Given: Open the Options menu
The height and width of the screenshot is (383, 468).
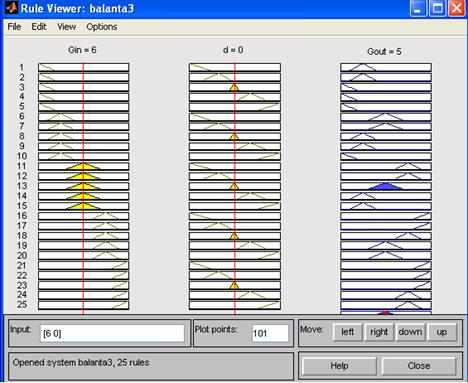Looking at the screenshot, I should point(102,27).
